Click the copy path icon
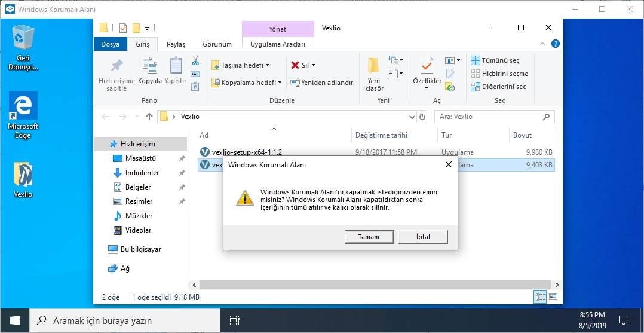The width and height of the screenshot is (644, 333). pos(195,74)
